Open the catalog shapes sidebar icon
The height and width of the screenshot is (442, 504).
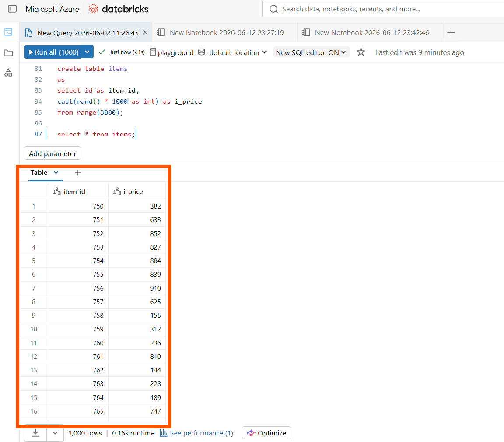click(x=8, y=73)
